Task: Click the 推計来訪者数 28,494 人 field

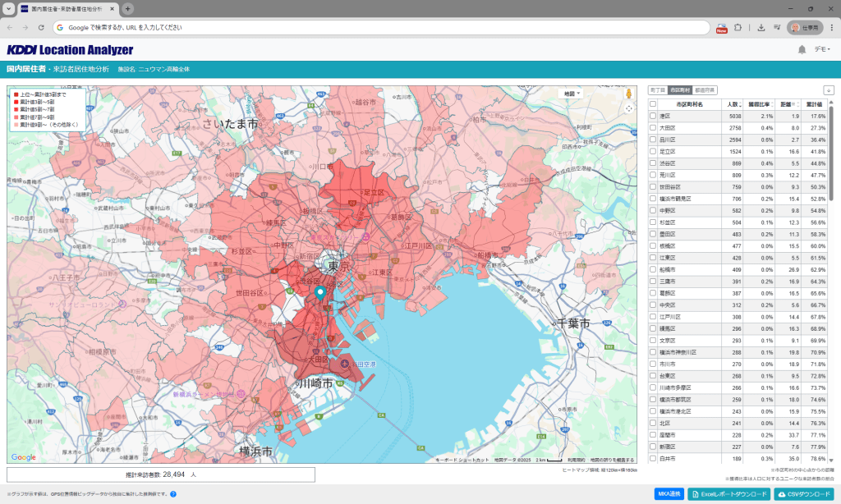Action: click(161, 474)
